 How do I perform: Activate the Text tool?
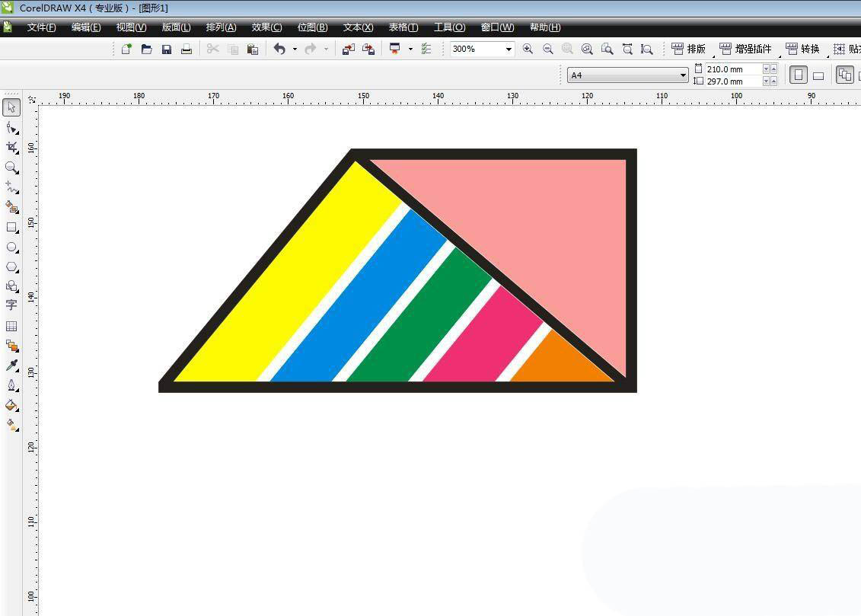11,305
